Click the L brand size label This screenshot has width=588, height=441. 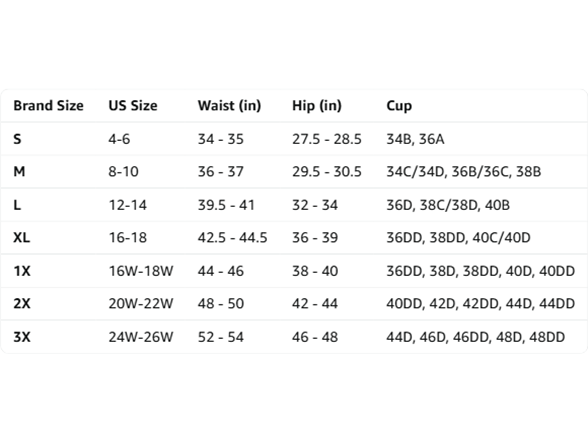click(x=17, y=205)
